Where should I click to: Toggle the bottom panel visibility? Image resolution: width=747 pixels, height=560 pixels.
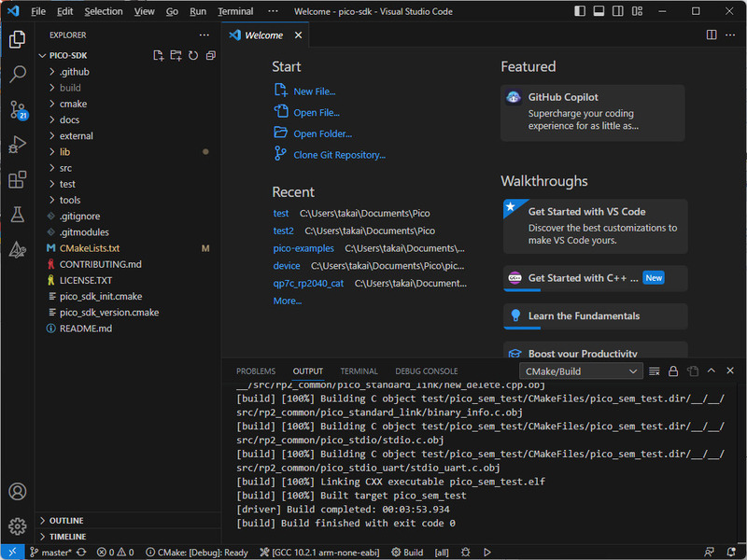pyautogui.click(x=600, y=11)
